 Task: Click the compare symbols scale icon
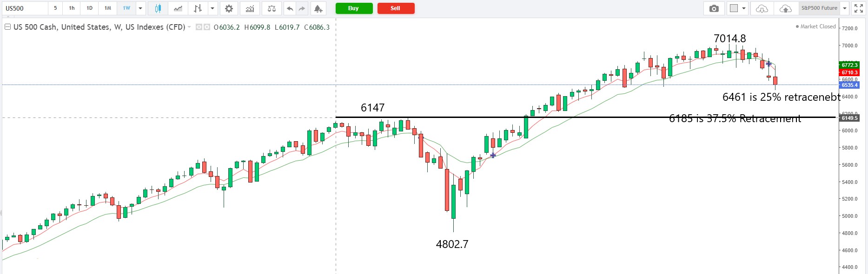272,8
